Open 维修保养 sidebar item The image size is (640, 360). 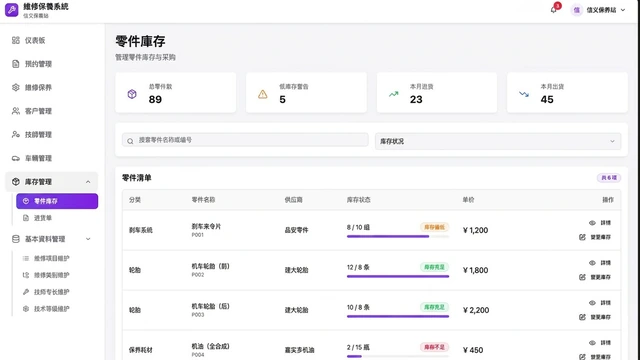click(51, 87)
